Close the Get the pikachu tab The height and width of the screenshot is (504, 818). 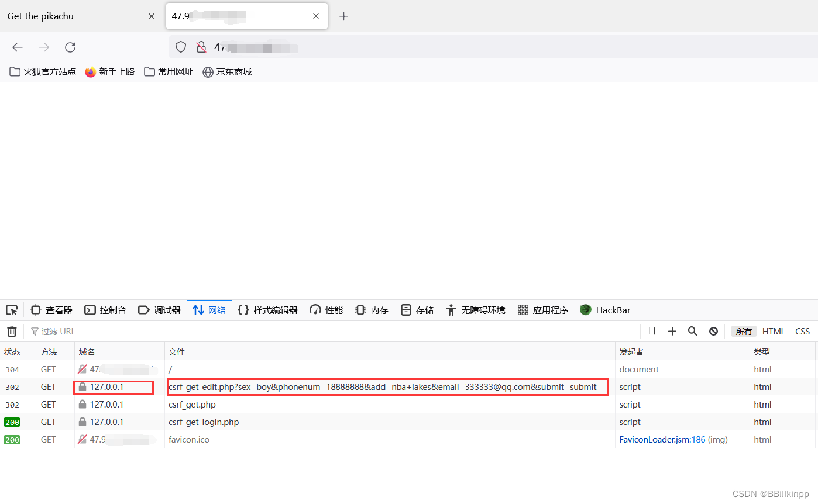(152, 16)
